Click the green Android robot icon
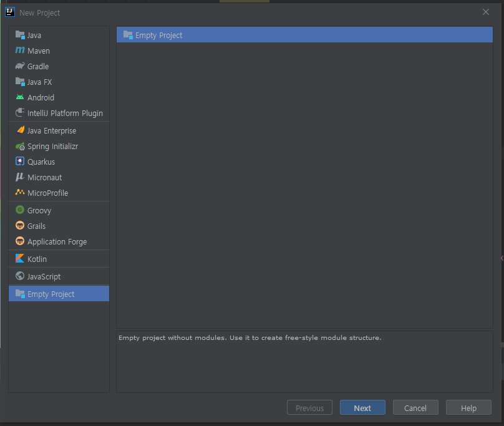 20,97
